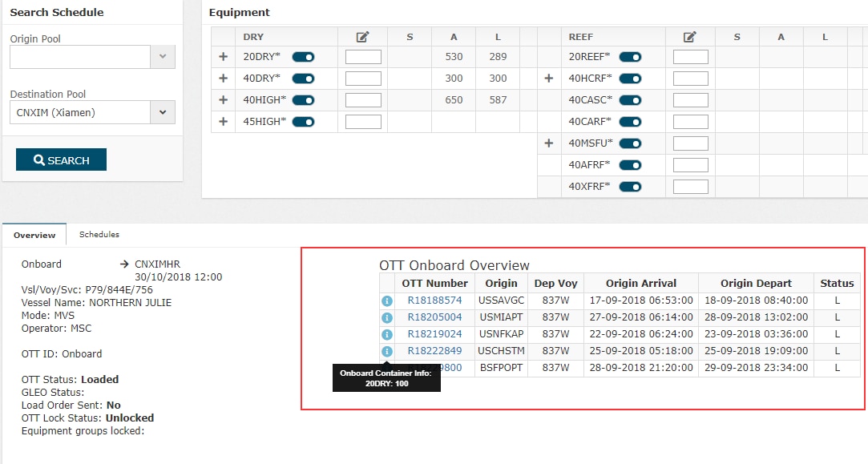Toggle the 40CASC reefer switch
868x464 pixels.
point(631,100)
